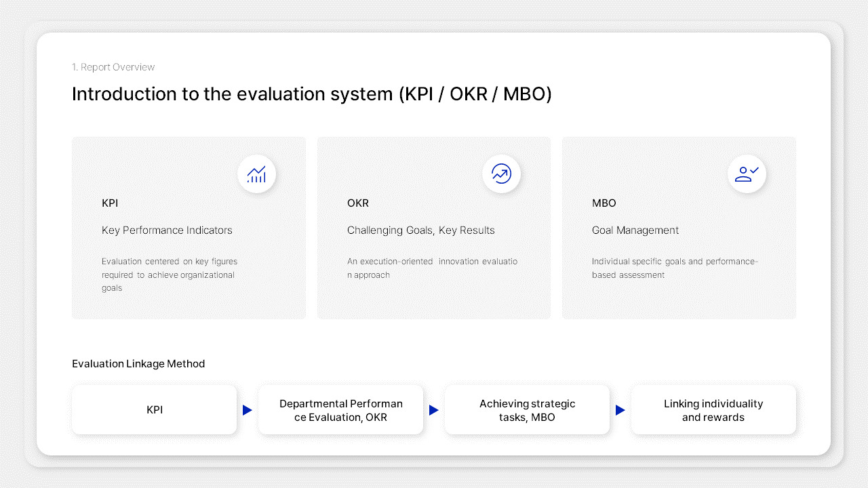Click the blue arrow before the MBO step
Screen dimensions: 868x488
(434, 410)
